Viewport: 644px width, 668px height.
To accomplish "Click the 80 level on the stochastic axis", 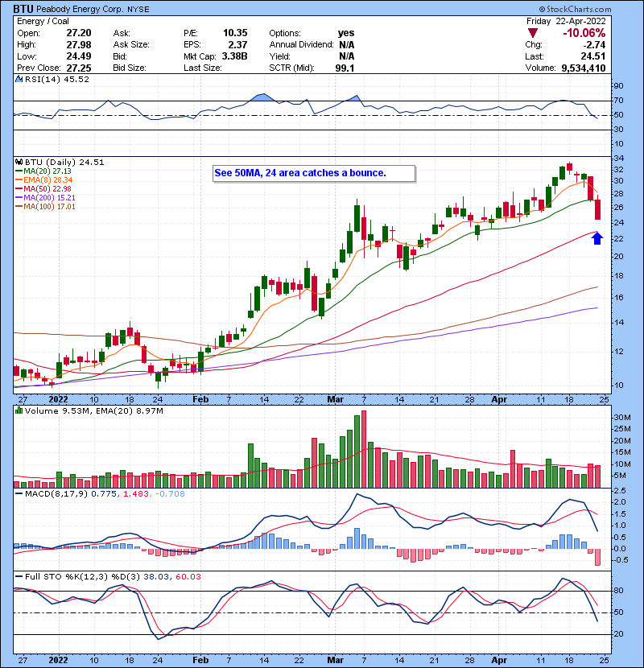I will coord(618,591).
